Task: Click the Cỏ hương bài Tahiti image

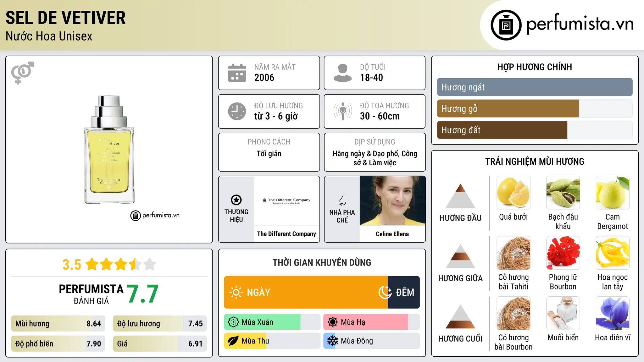Action: [514, 253]
